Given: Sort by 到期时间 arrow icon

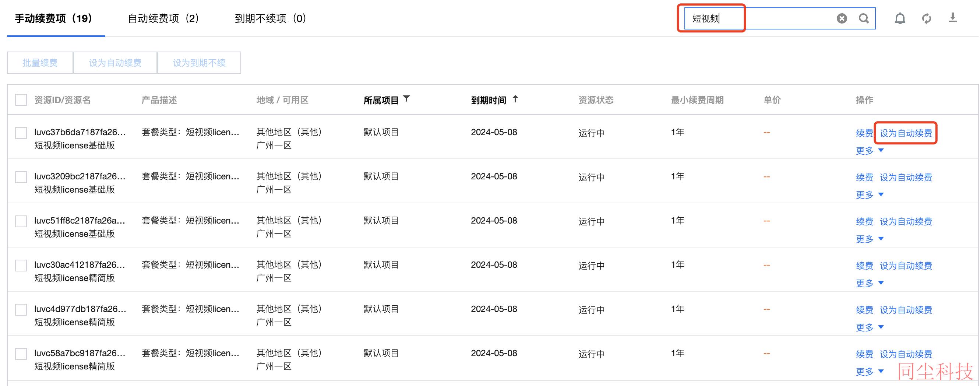Looking at the screenshot, I should pos(515,99).
